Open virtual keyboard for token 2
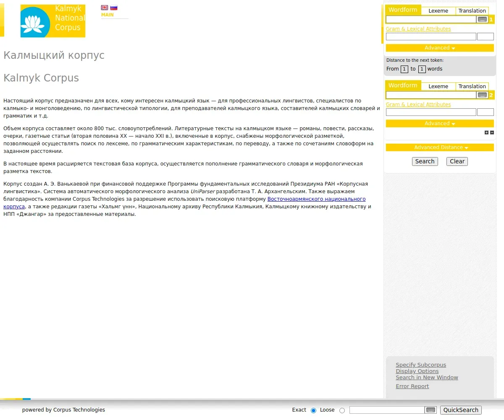Viewport: 504px width, 420px height. 482,95
